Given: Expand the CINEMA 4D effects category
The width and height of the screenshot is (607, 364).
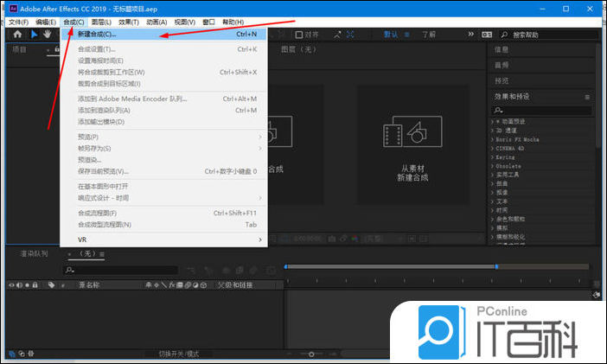Looking at the screenshot, I should click(x=492, y=149).
